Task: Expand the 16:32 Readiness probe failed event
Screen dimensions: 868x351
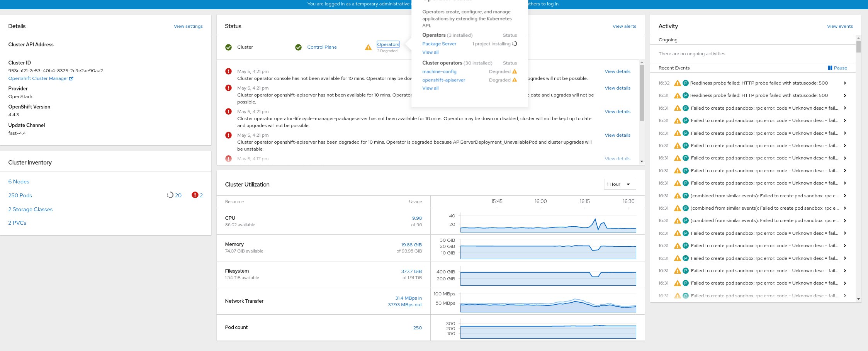Action: (x=845, y=83)
